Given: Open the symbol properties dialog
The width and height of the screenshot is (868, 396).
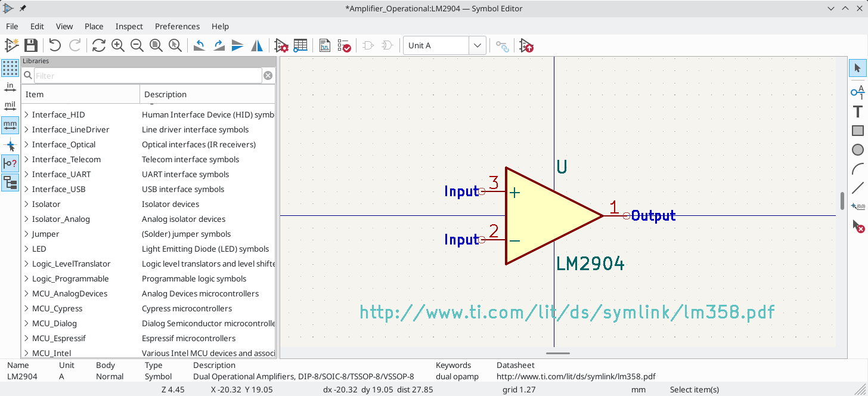Looking at the screenshot, I should [280, 45].
